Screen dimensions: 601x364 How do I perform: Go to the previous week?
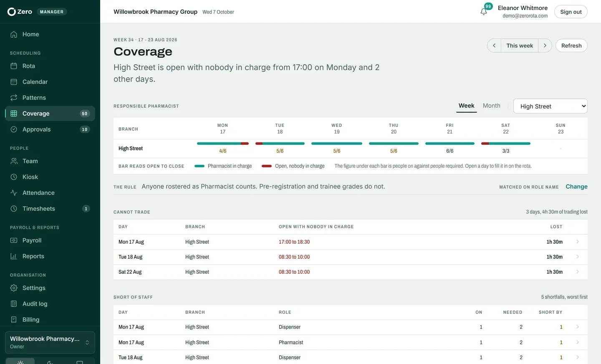pyautogui.click(x=494, y=45)
